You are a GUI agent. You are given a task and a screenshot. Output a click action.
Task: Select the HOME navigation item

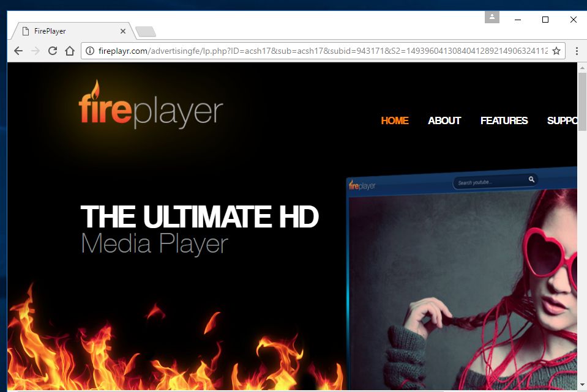point(395,120)
